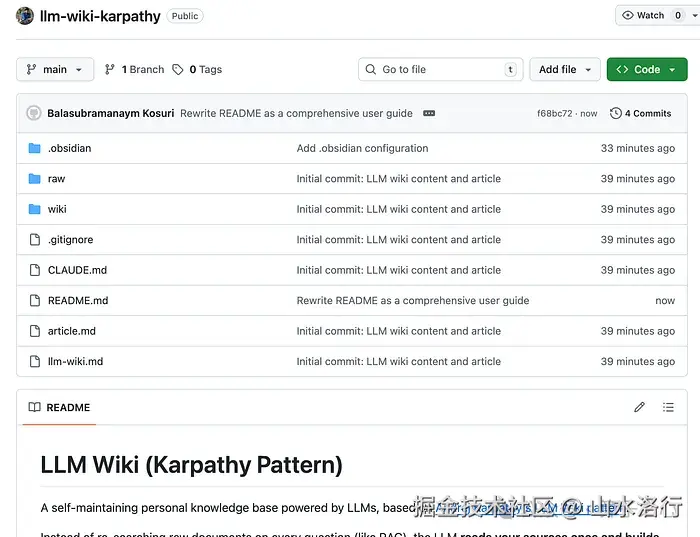Click the tag icon beside Tags
This screenshot has height=537, width=700.
pyautogui.click(x=178, y=69)
